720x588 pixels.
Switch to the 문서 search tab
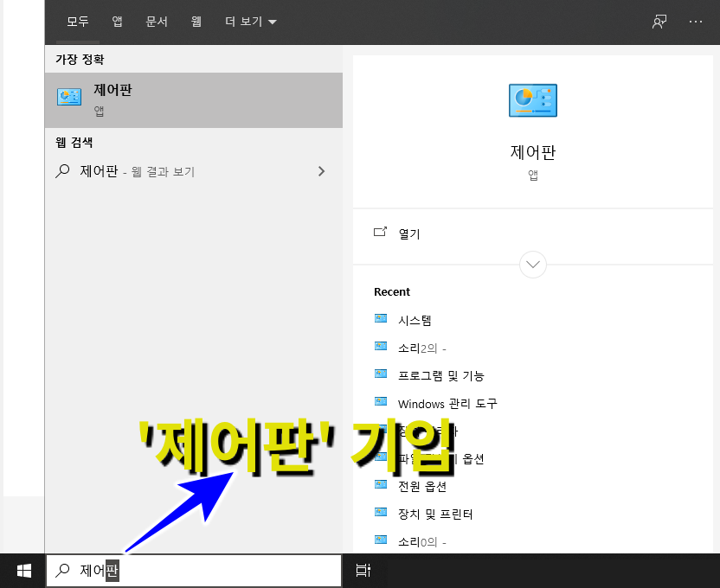point(157,21)
